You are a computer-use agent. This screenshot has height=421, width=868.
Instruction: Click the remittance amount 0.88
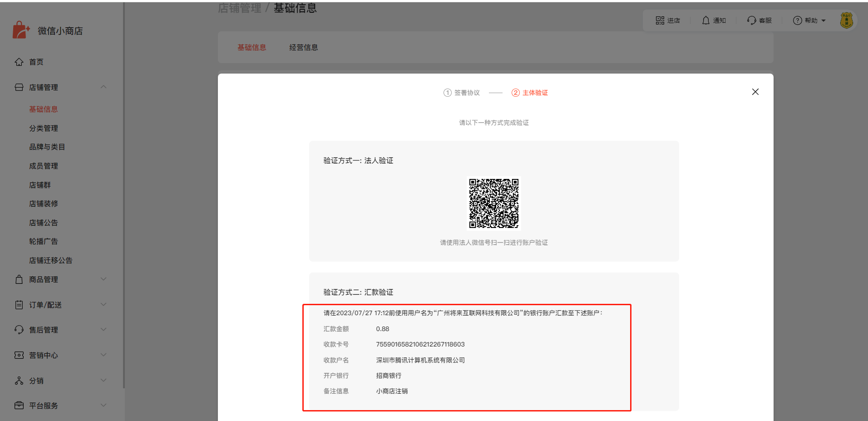pyautogui.click(x=383, y=329)
